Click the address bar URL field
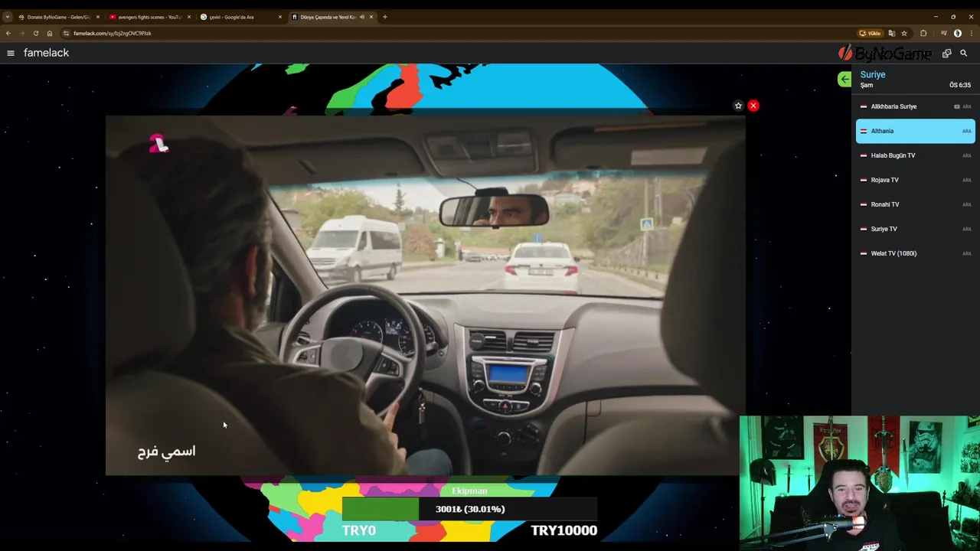 tap(459, 33)
